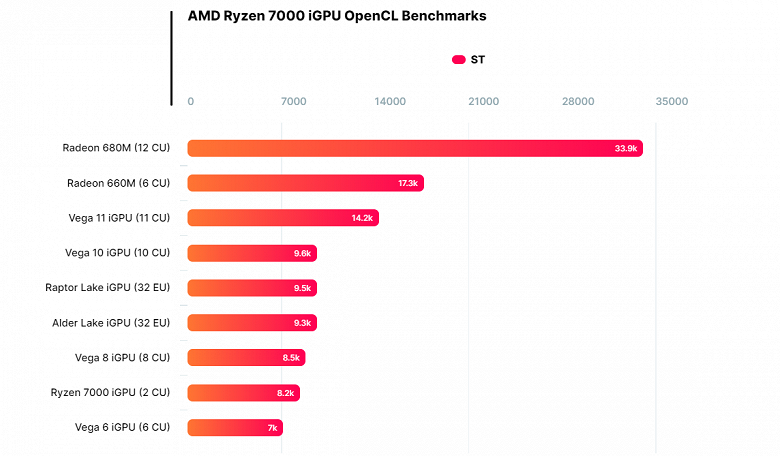Screen dimensions: 780x456
Task: Click the 21000 axis tick label
Action: [x=483, y=101]
